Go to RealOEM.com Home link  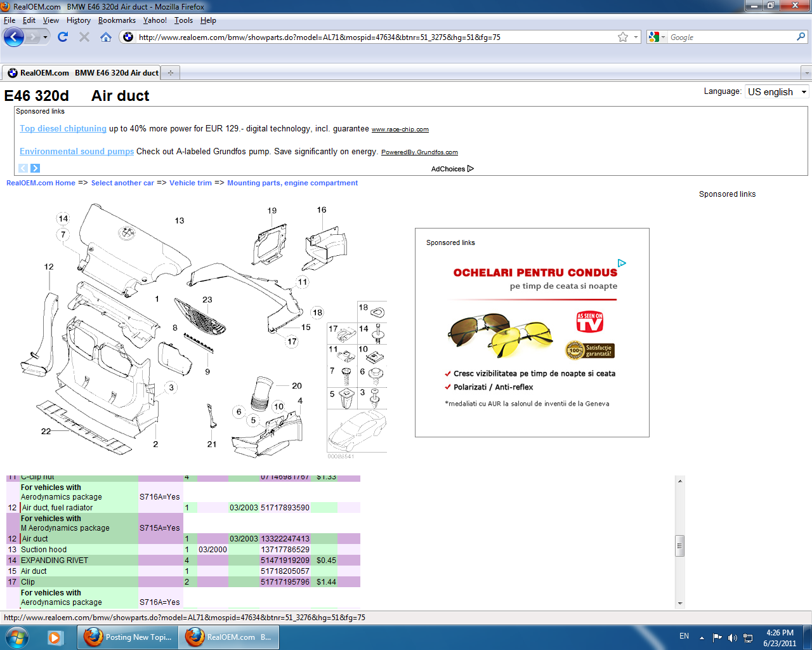pyautogui.click(x=41, y=183)
